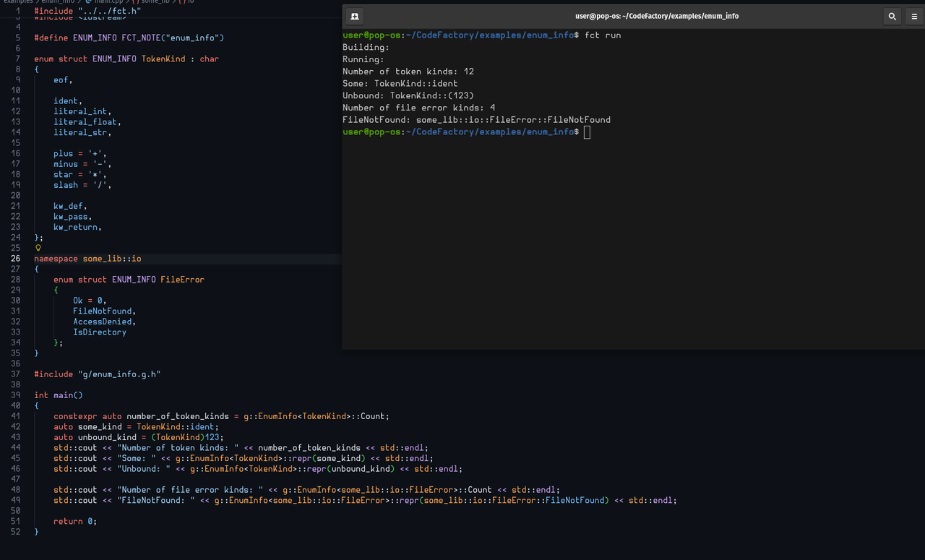The height and width of the screenshot is (560, 925).
Task: Click 'enum struct ENUM_INFO FileError' line
Action: (129, 280)
